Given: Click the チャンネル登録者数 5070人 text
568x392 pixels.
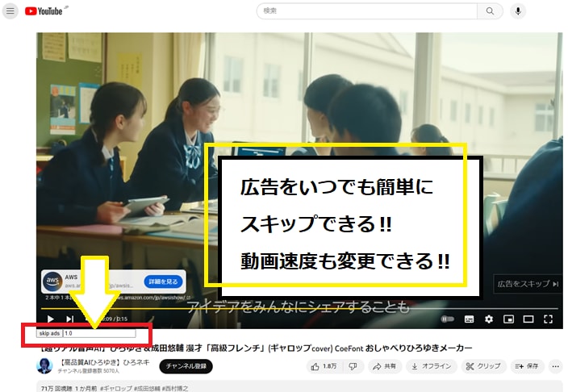Looking at the screenshot, I should point(89,371).
